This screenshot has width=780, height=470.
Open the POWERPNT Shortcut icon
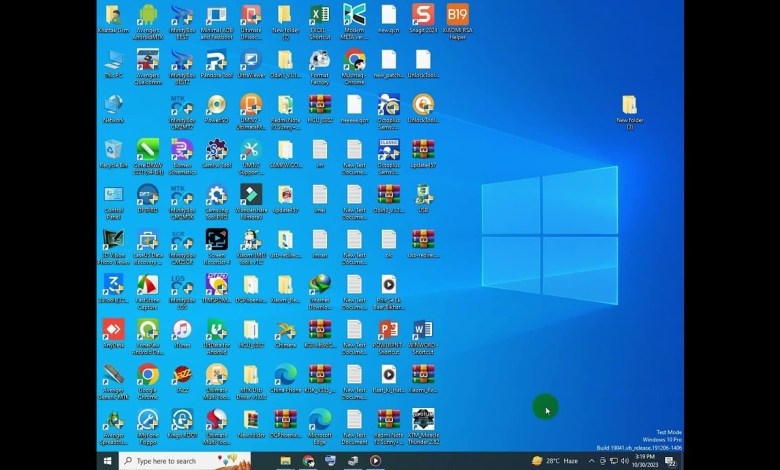[x=388, y=330]
